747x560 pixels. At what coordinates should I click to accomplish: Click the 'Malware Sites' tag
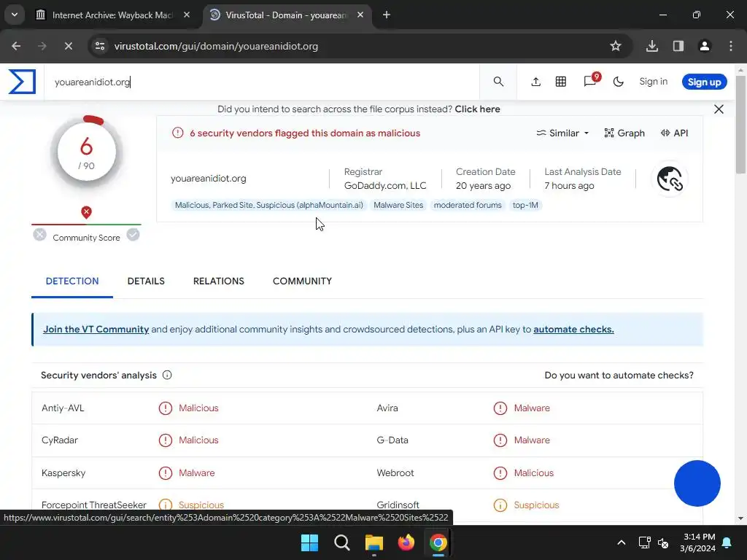(x=398, y=205)
